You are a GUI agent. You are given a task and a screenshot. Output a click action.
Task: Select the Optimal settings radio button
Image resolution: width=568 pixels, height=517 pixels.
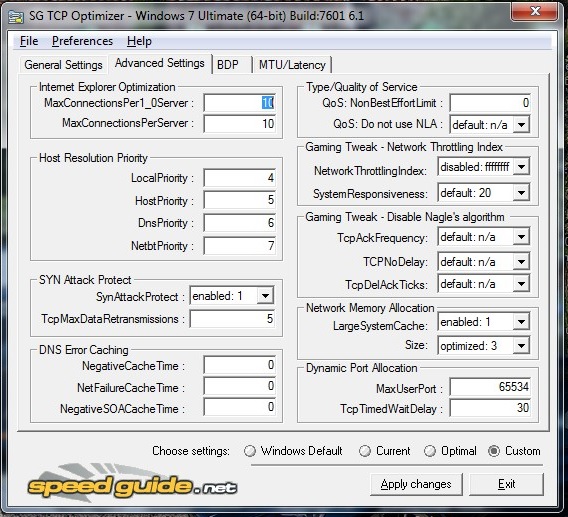point(430,451)
